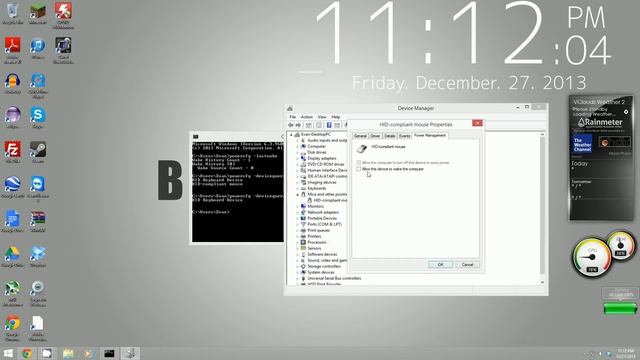Click the green battery level bar widget

620,309
